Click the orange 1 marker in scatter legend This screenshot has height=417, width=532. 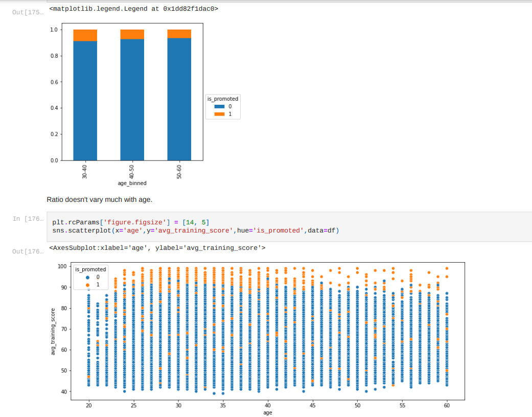(87, 284)
